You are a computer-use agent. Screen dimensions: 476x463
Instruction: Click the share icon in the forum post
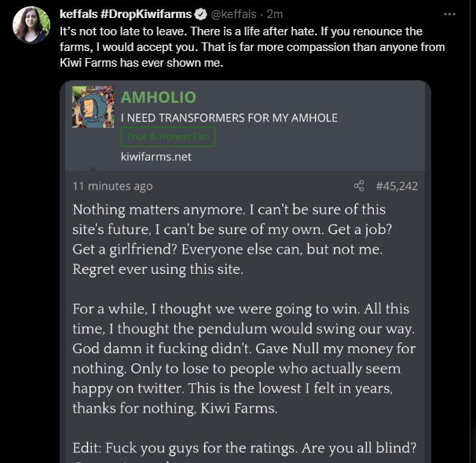[359, 186]
